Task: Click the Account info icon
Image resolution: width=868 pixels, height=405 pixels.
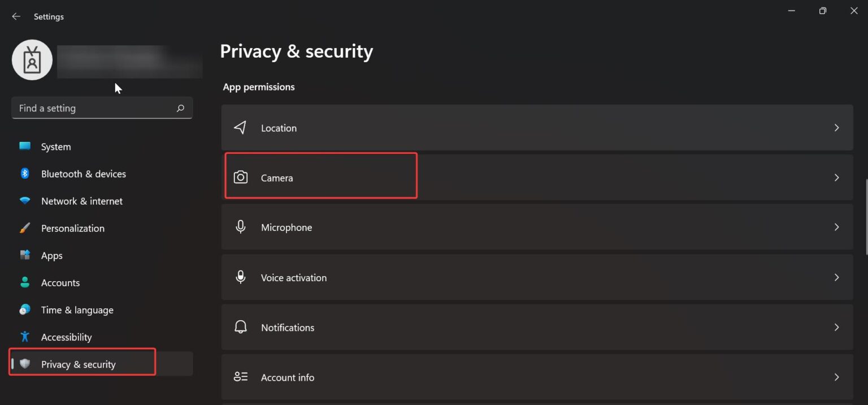Action: (x=240, y=377)
